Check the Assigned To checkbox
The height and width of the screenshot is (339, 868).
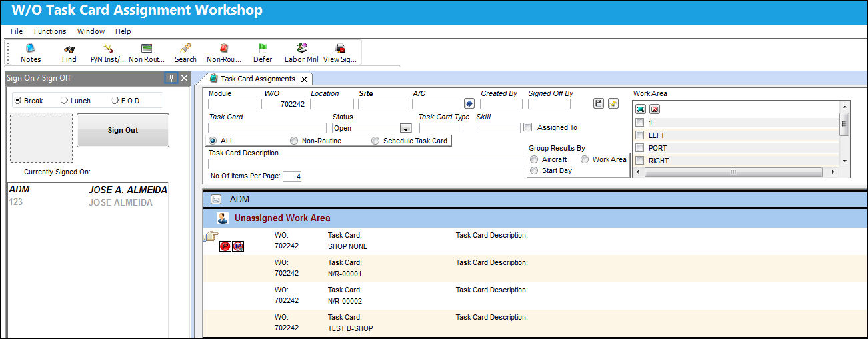tap(528, 127)
